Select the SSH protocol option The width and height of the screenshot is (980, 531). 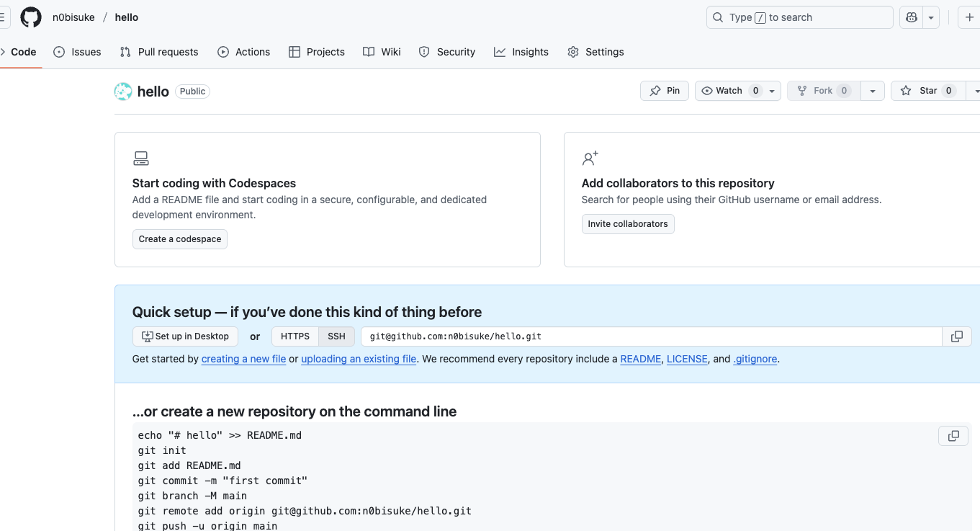[337, 336]
